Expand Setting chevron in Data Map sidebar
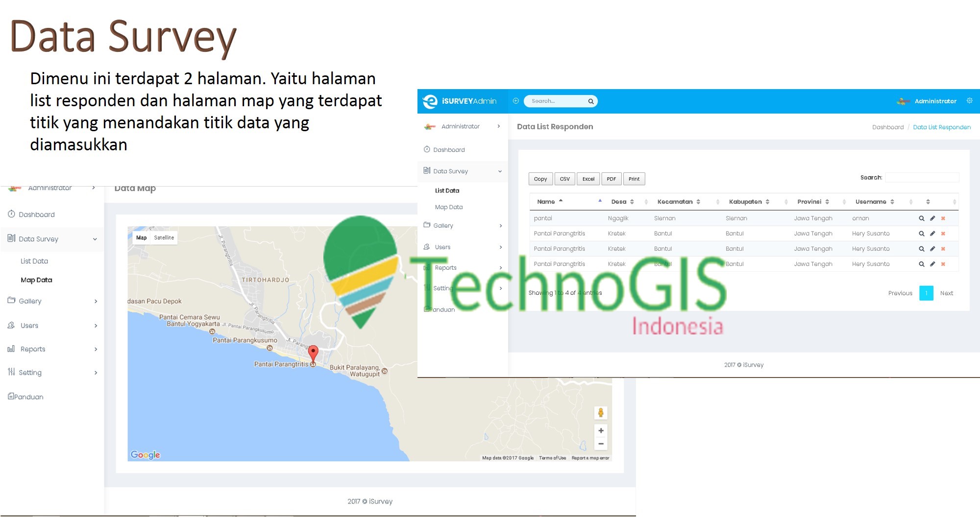 tap(96, 373)
